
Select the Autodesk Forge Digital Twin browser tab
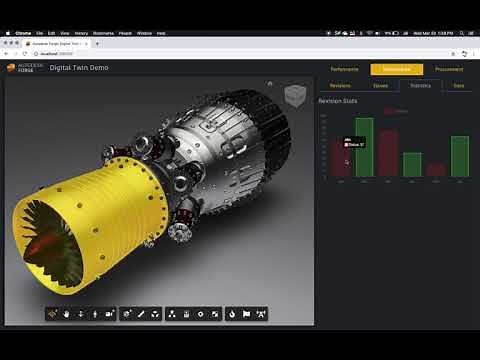[x=55, y=44]
